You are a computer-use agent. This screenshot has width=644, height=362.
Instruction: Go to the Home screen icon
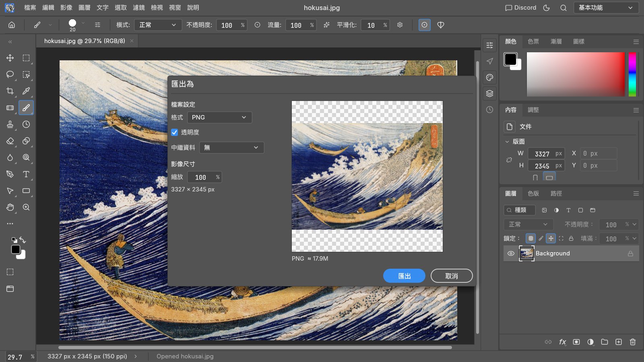(12, 25)
